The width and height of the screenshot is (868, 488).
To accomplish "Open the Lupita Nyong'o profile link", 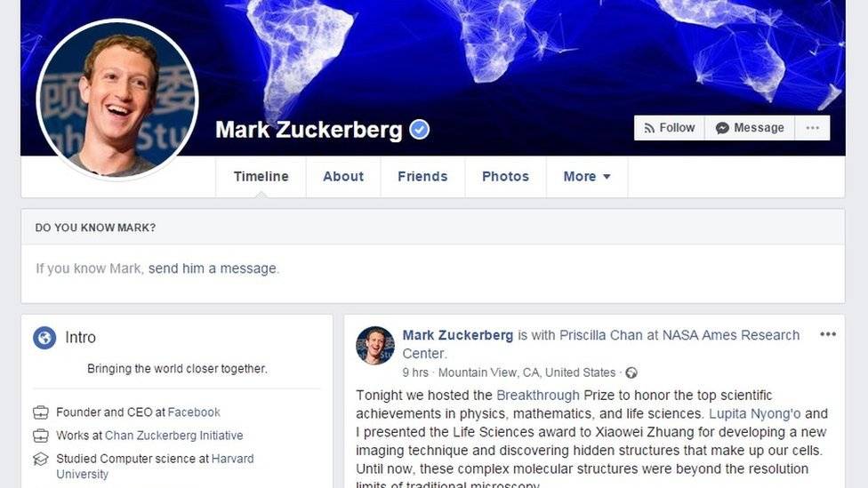I will [x=754, y=414].
